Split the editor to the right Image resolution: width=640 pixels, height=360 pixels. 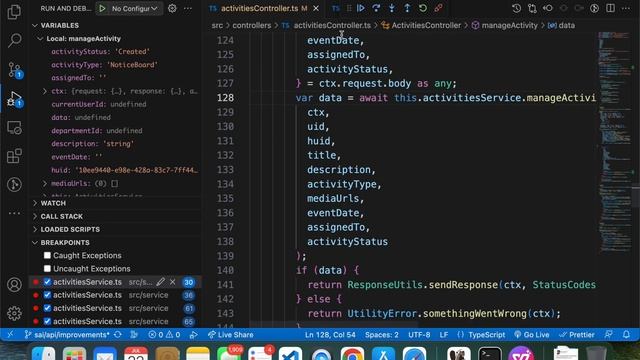[610, 8]
